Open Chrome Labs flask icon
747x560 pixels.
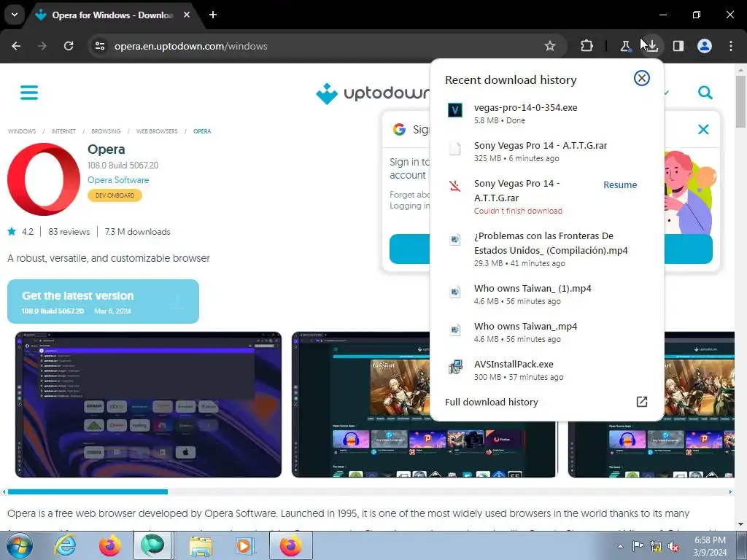625,46
